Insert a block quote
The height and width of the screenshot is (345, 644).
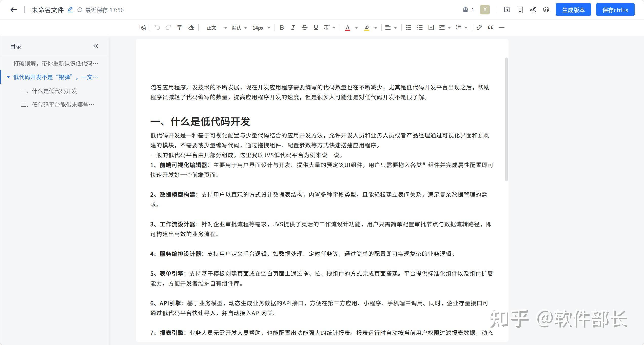click(x=491, y=27)
